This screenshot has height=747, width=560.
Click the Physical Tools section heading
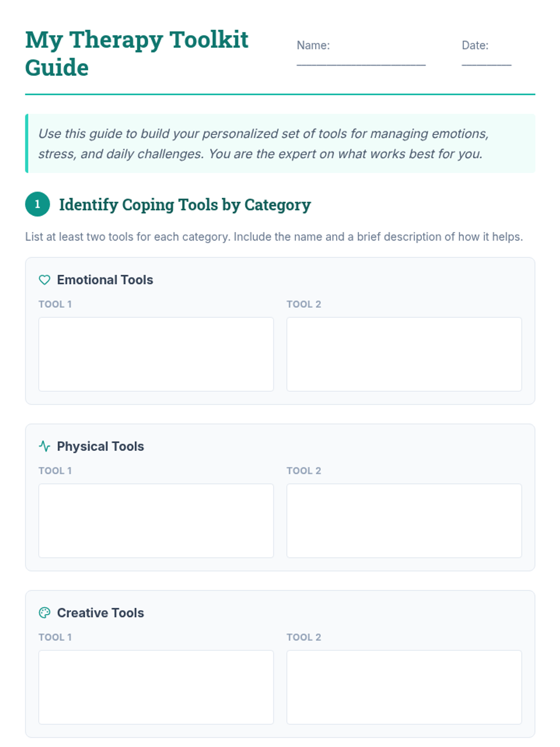coord(100,446)
